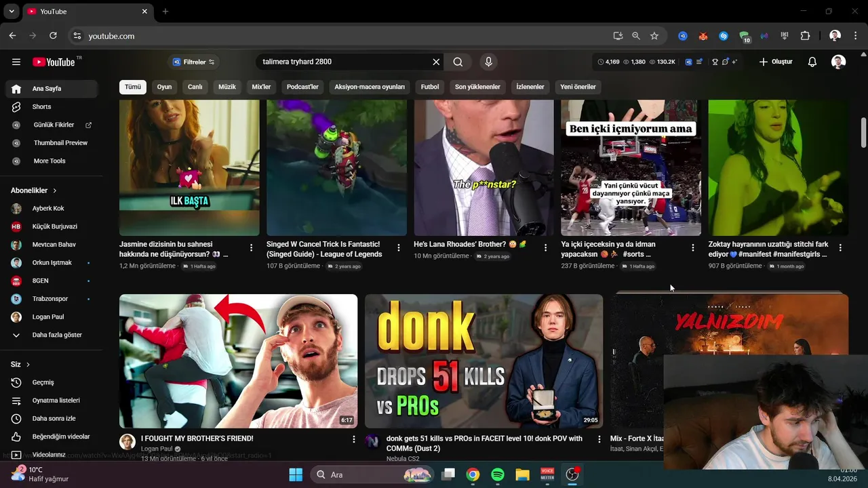Screen dimensions: 868x488
Task: Open options for donk gets 51 kills video
Action: click(599, 440)
